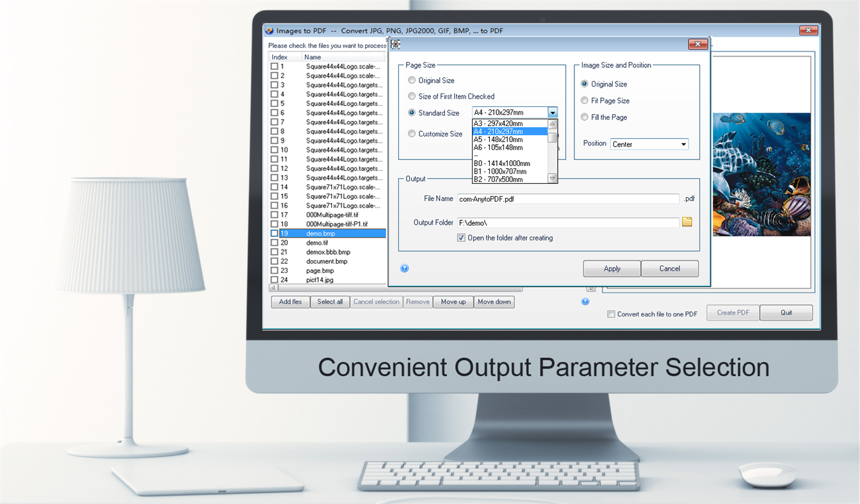Open the Standard Size dropdown arrow
This screenshot has height=504, width=860.
[x=553, y=112]
